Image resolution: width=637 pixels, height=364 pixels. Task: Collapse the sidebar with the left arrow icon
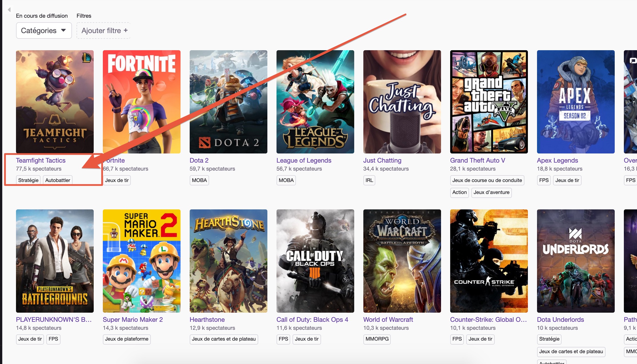[x=9, y=10]
